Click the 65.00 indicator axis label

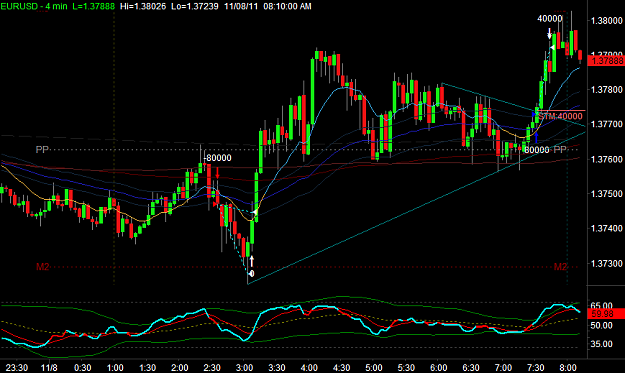click(x=601, y=306)
